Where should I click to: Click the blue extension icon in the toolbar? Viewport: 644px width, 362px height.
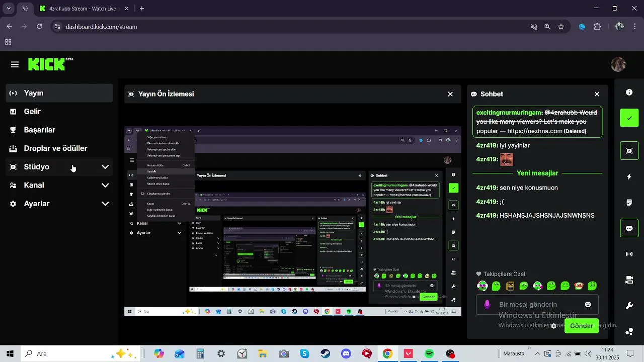(582, 27)
